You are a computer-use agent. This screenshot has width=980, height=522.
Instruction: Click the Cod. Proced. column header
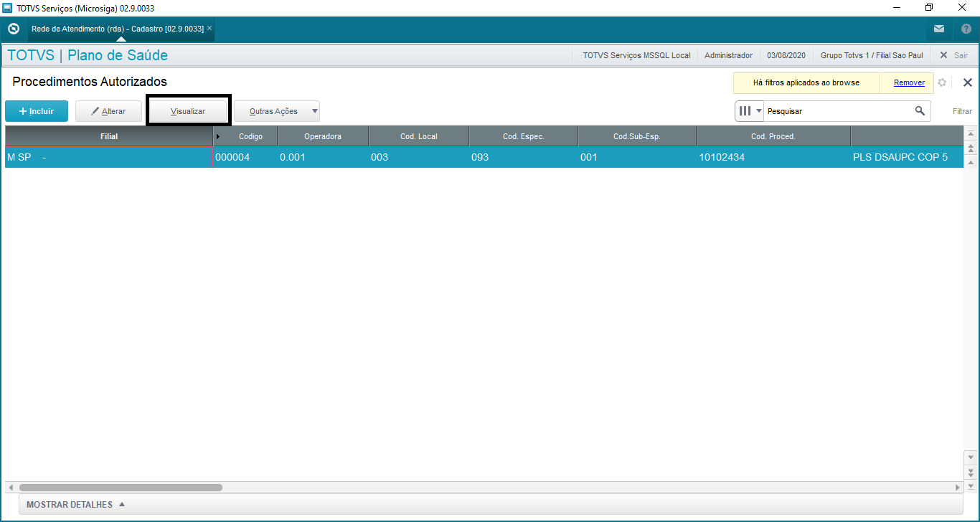[773, 136]
